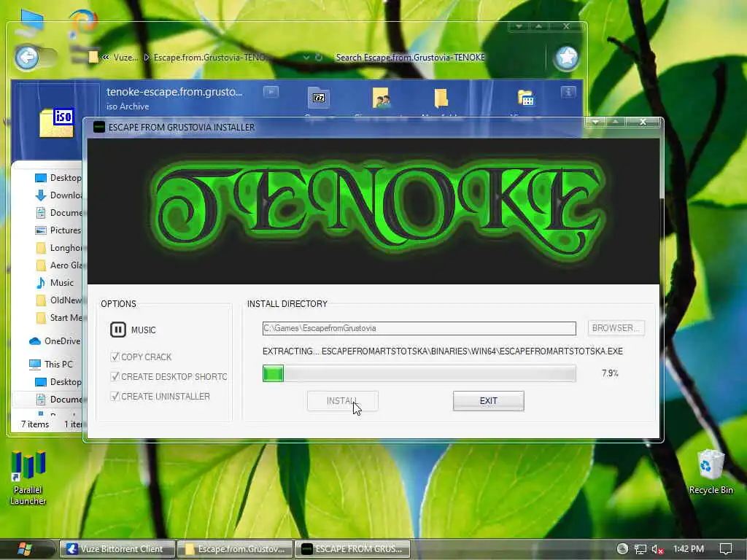Open Parallel Launcher desktop shortcut

tap(28, 478)
